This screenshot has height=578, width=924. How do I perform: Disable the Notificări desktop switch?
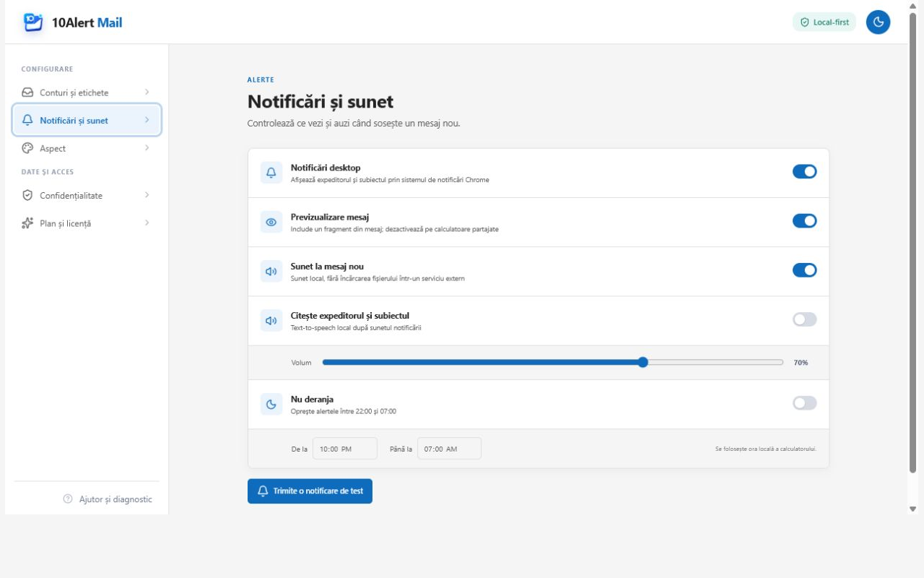pos(805,171)
